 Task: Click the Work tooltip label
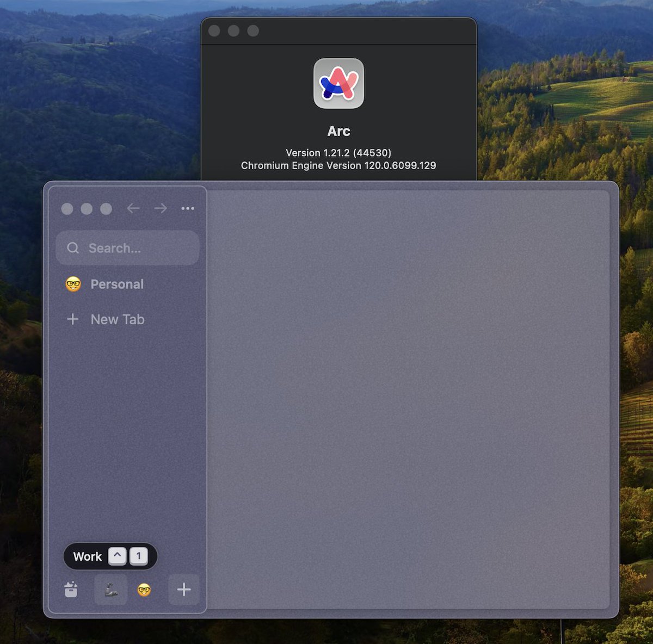[88, 556]
